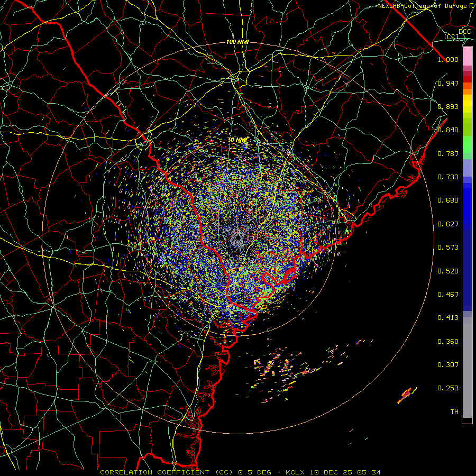This screenshot has height=476, width=476.
Task: Click the bright green color bar segment
Action: [467, 144]
